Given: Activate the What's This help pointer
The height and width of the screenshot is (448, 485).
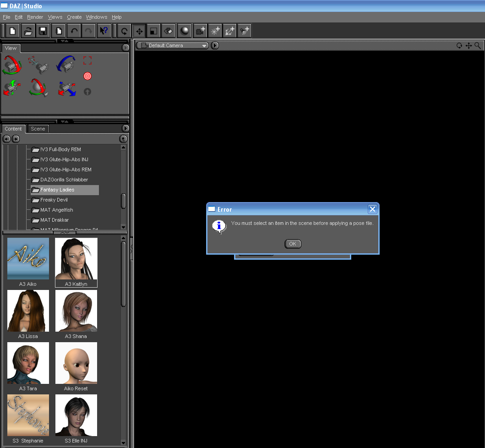Looking at the screenshot, I should [x=104, y=31].
